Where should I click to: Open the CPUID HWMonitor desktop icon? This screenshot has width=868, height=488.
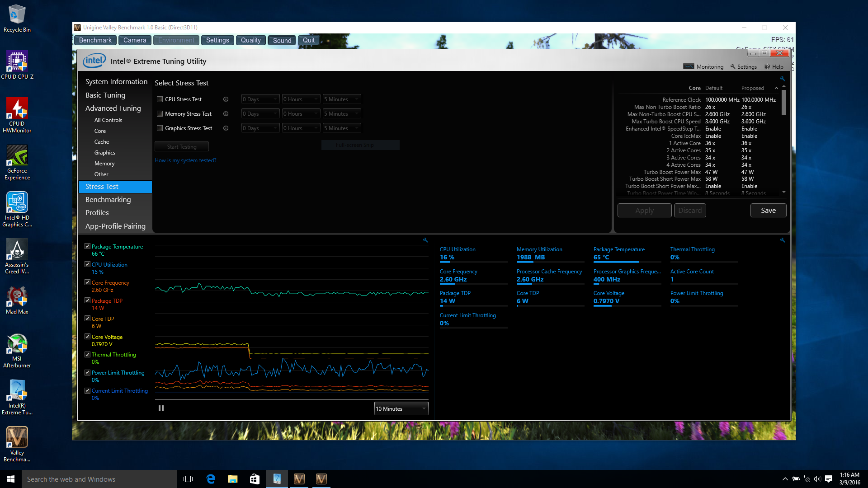(x=17, y=115)
